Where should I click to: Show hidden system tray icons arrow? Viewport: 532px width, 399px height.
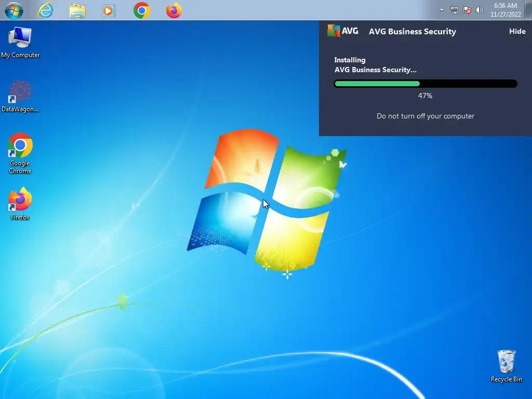coord(442,10)
